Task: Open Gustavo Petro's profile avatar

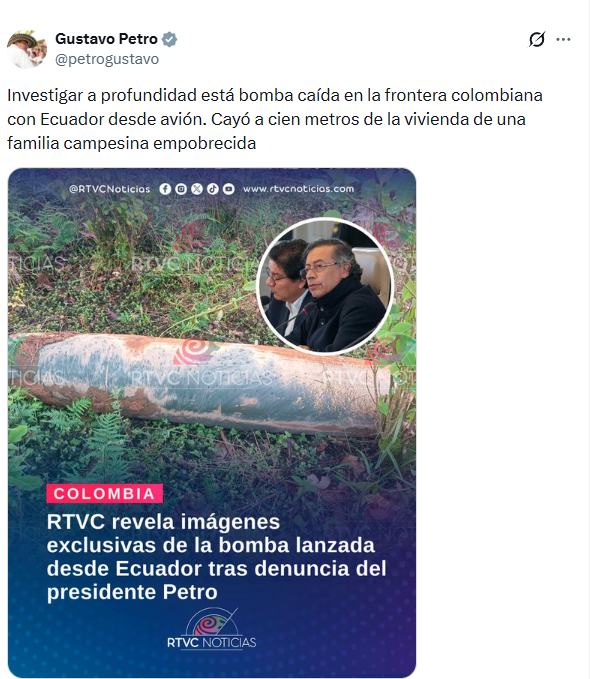Action: click(x=27, y=49)
